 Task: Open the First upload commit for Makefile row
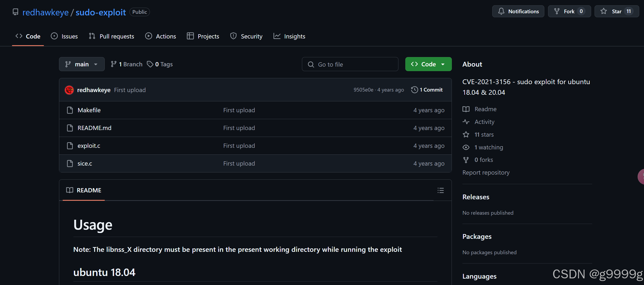pyautogui.click(x=239, y=110)
